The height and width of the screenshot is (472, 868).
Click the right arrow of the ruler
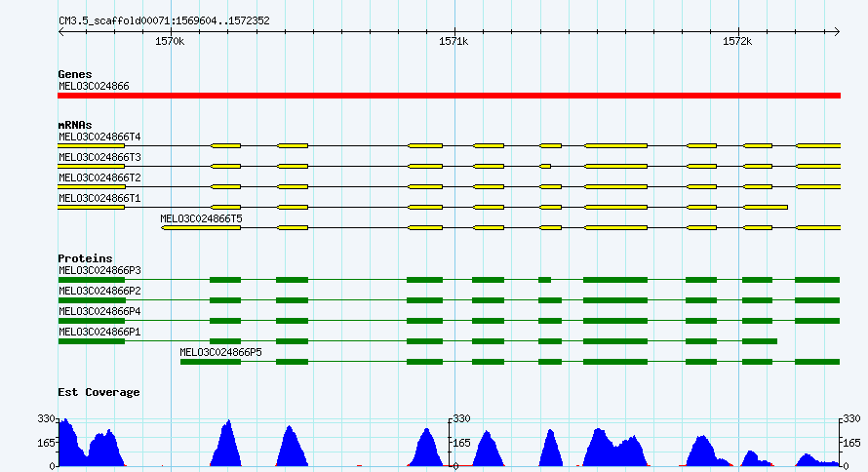837,32
